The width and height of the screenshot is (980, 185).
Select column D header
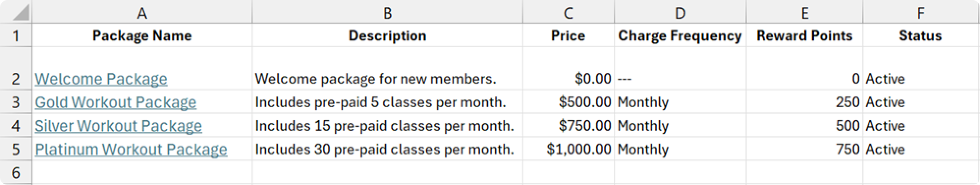tap(680, 13)
